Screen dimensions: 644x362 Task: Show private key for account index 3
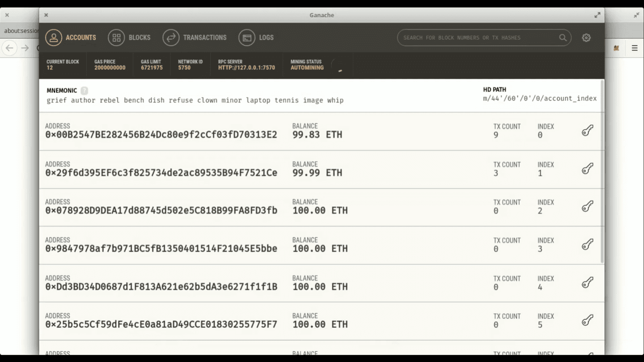point(587,244)
